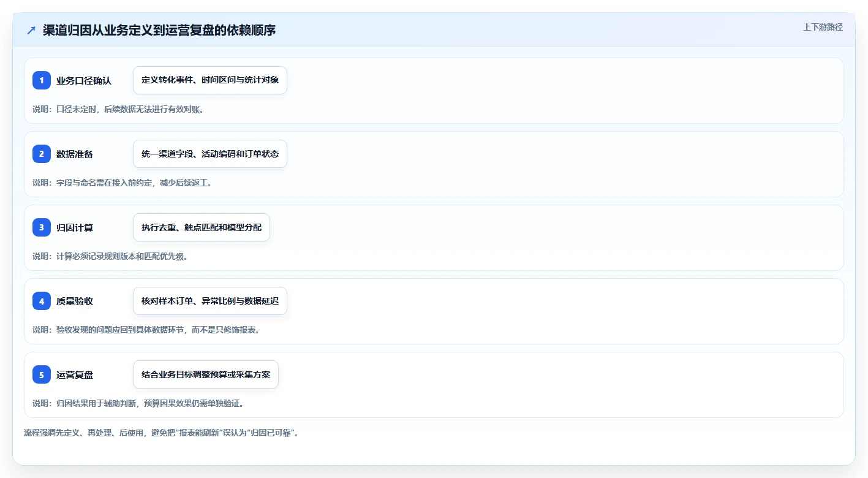This screenshot has height=478, width=868.
Task: Click the title 渠道归因从业务定义到运营复盘的依赖顺序
Action: click(x=159, y=30)
